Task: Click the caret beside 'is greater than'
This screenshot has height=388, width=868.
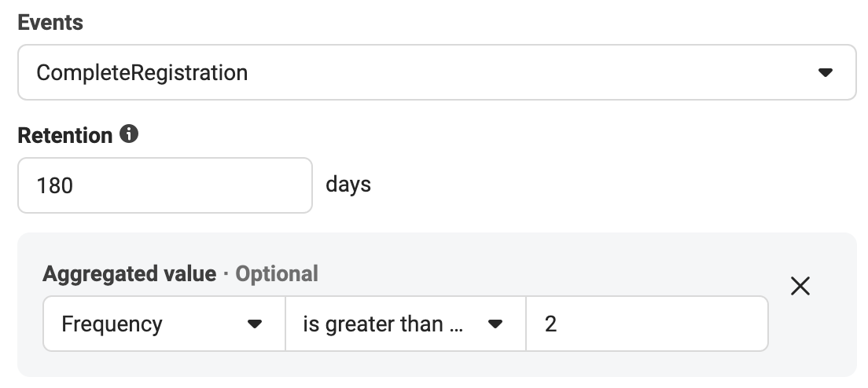Action: (495, 324)
